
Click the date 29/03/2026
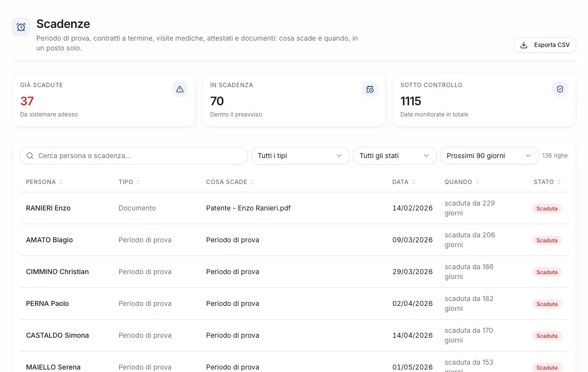point(413,272)
